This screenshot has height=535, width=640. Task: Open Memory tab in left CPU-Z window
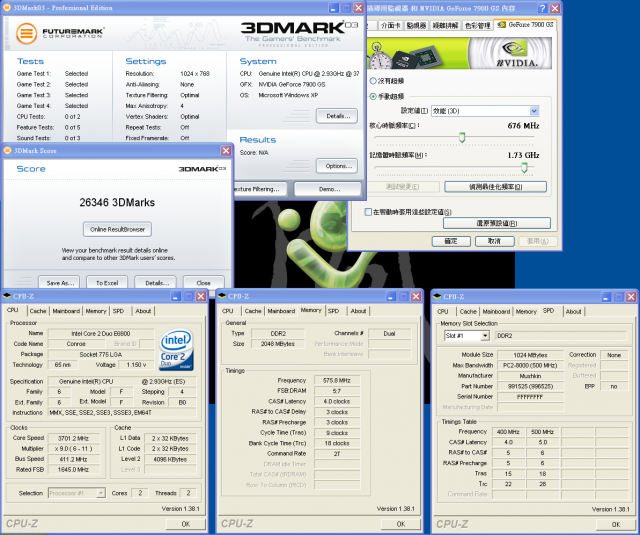coord(96,311)
